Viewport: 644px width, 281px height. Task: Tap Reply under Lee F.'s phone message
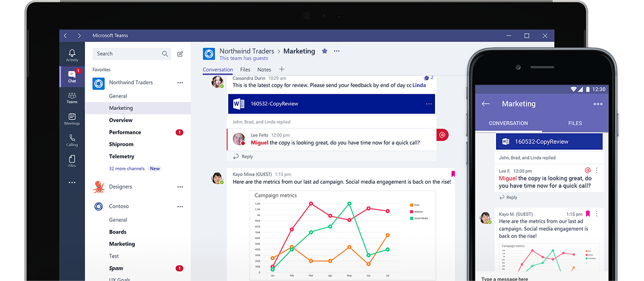[508, 198]
